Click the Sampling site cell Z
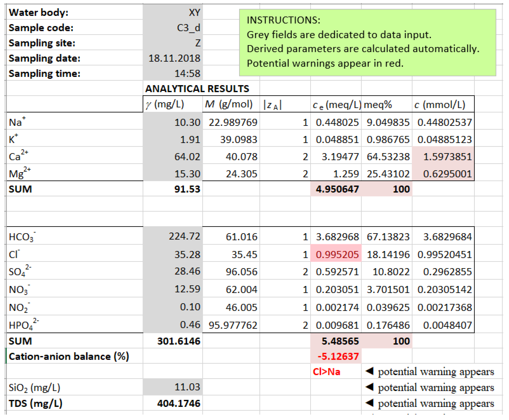509x420 pixels. click(x=173, y=43)
